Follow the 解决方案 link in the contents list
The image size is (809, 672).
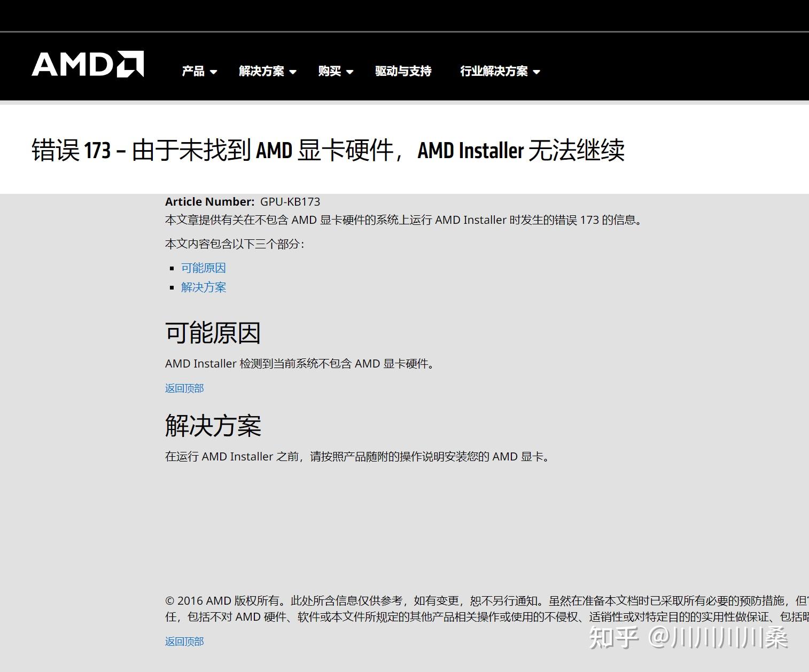203,287
